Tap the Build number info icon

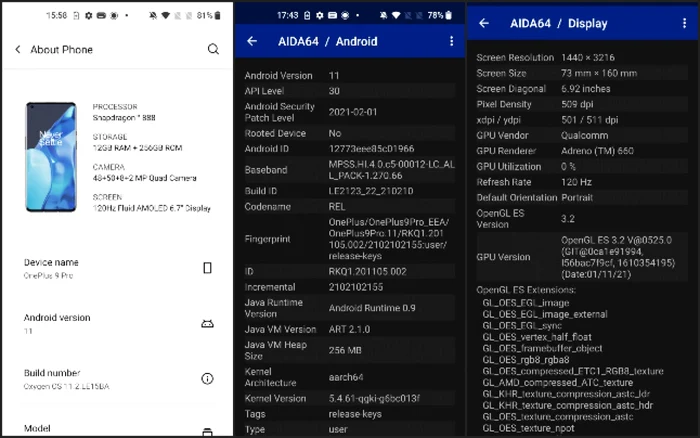pos(207,379)
